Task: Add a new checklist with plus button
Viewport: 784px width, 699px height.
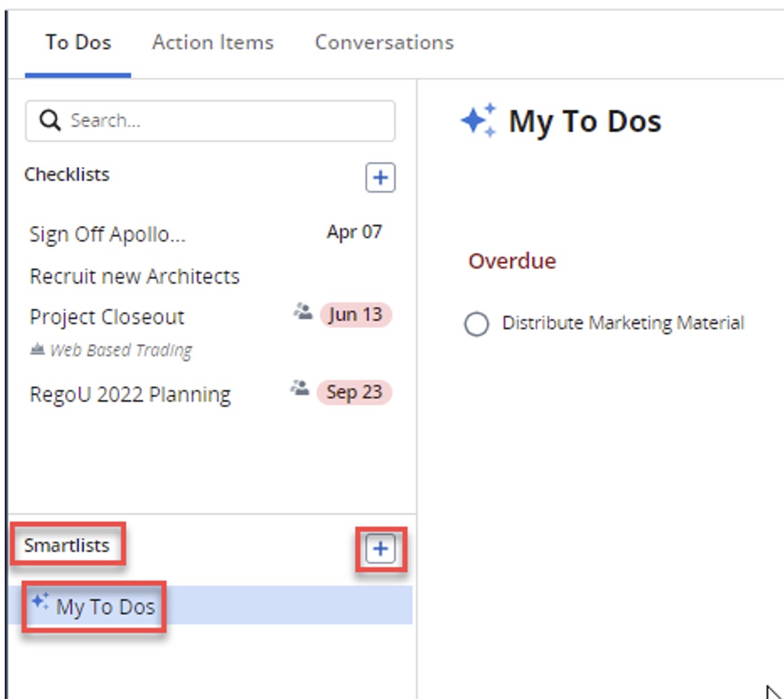Action: (380, 177)
